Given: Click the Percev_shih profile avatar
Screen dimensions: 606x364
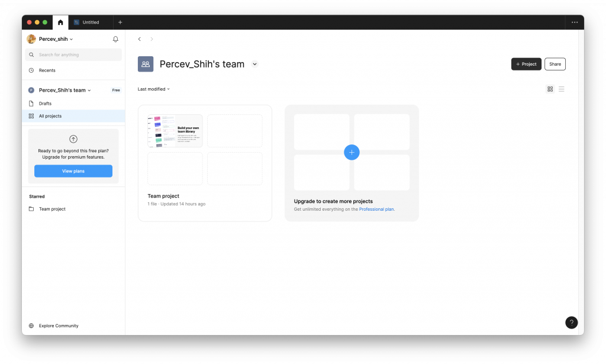Looking at the screenshot, I should [31, 39].
